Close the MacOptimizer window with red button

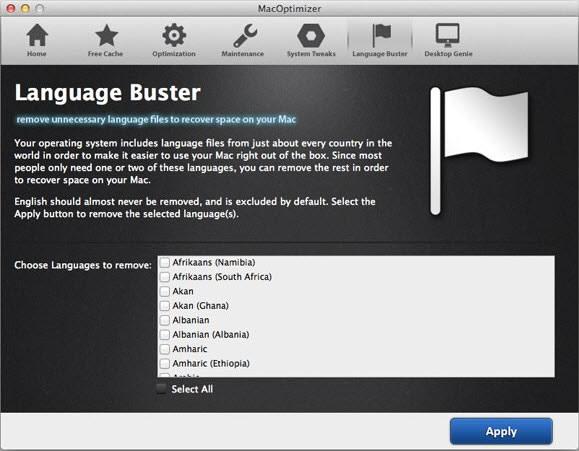click(x=11, y=8)
